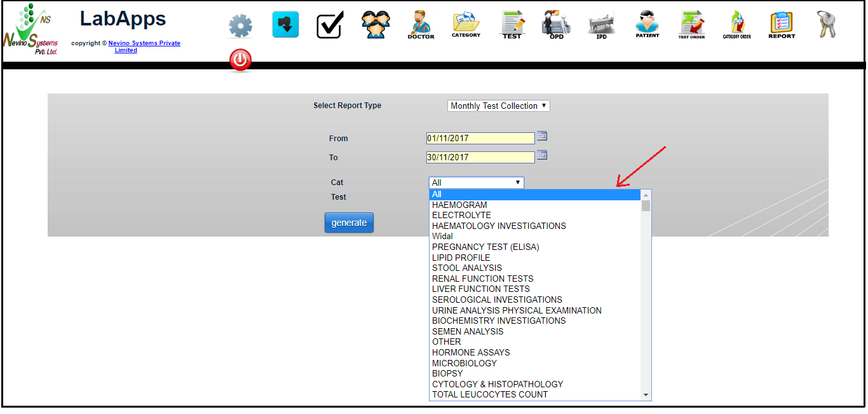Viewport: 868px width, 414px height.
Task: Click the Report clipboard icon
Action: click(782, 25)
